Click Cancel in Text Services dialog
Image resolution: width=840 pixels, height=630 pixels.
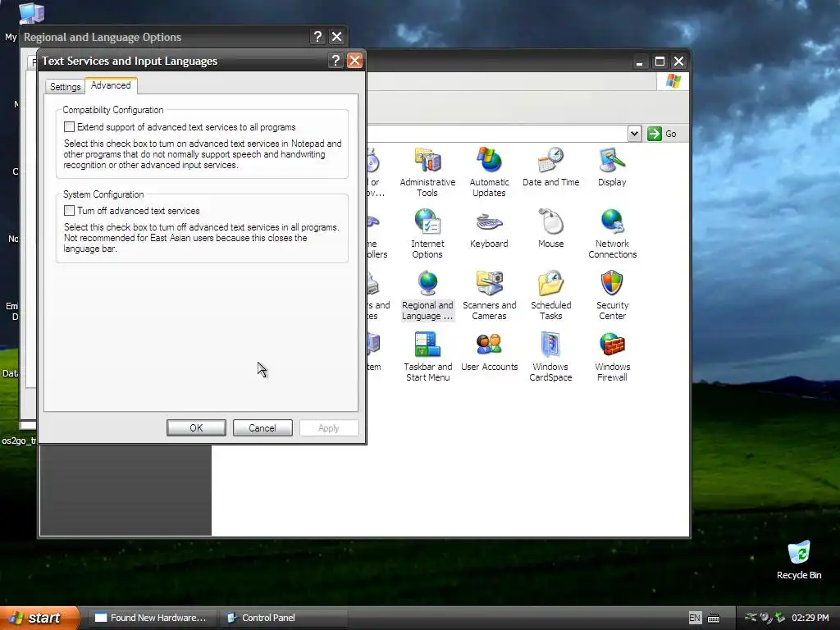tap(262, 427)
